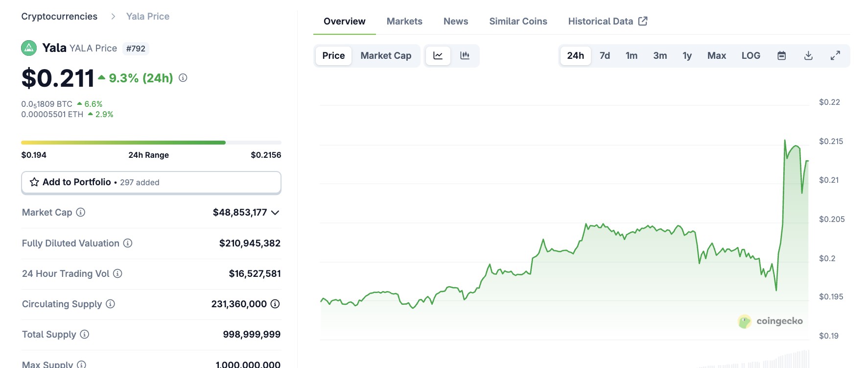Select the Market Cap chart toggle

386,56
